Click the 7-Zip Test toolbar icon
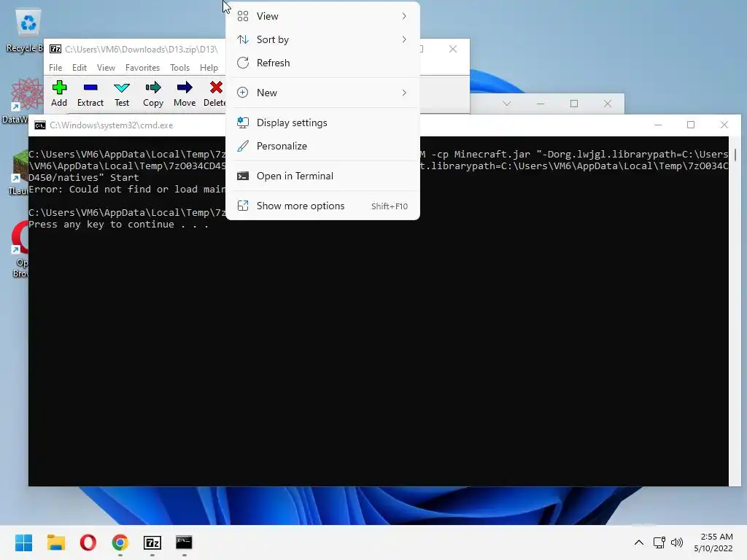Viewport: 747px width, 560px height. [x=122, y=87]
